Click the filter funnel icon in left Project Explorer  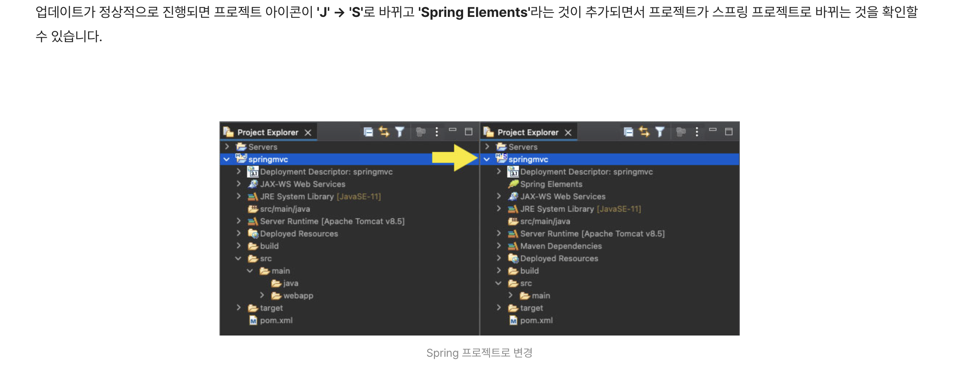(x=399, y=132)
